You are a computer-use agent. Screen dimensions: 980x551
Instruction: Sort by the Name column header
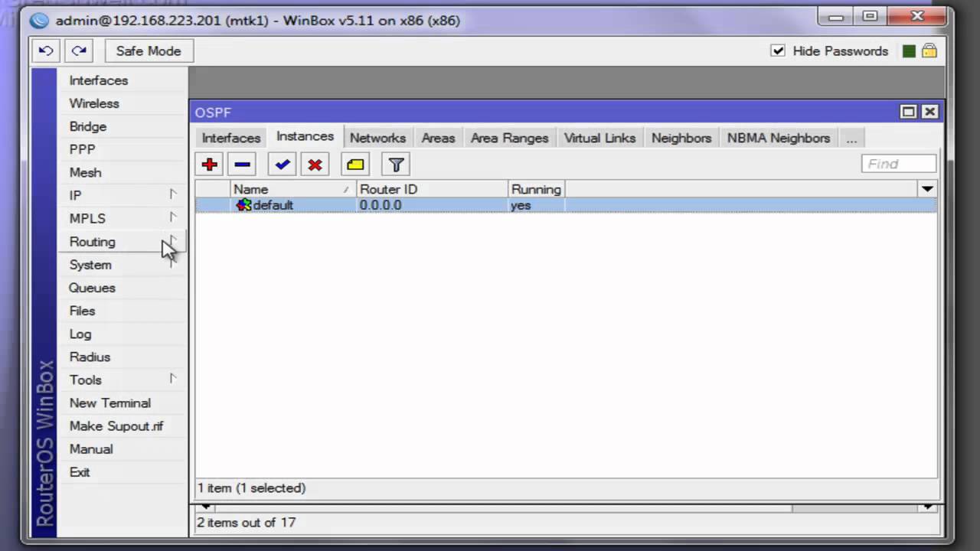293,189
